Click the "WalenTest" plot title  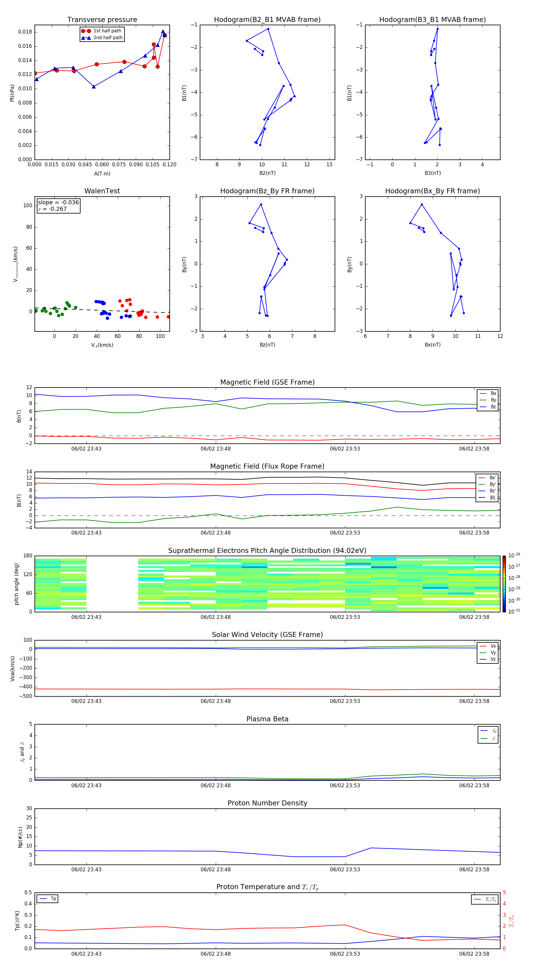pos(102,191)
